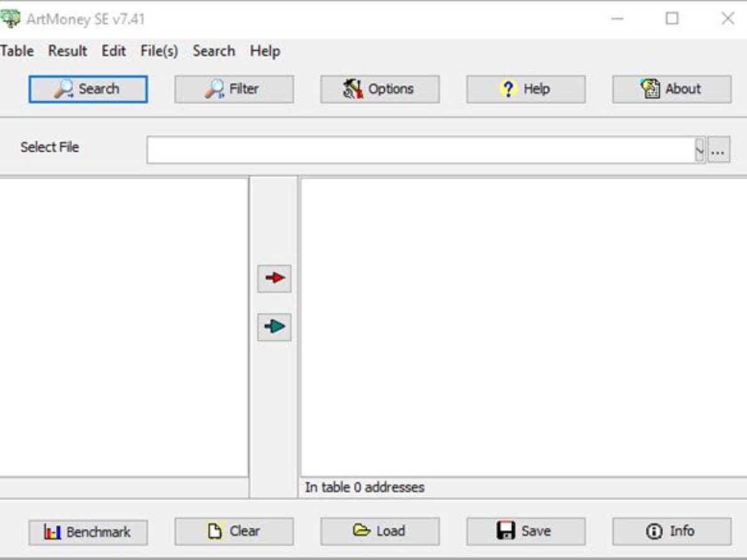The width and height of the screenshot is (747, 560).
Task: Open the Result menu
Action: 68,51
